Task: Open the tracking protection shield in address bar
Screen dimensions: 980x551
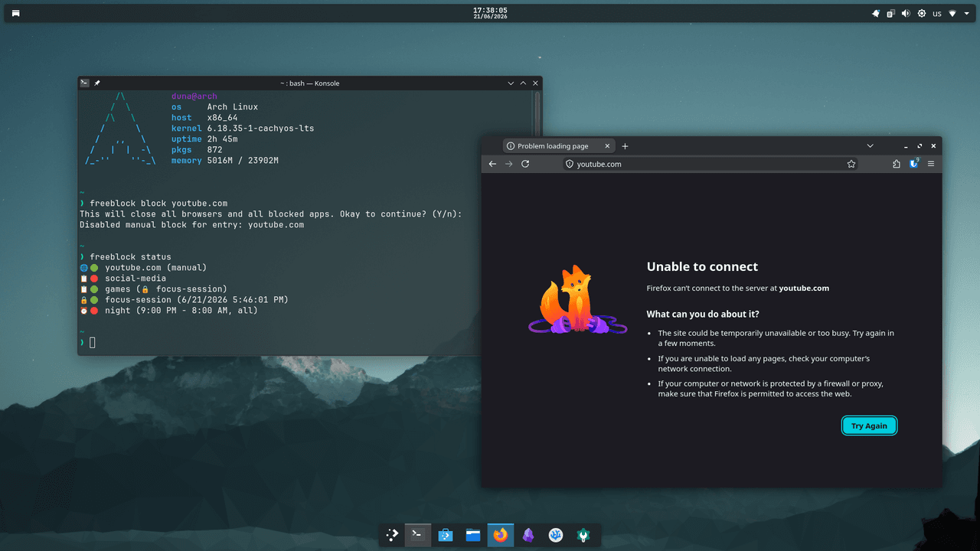Action: pos(569,164)
